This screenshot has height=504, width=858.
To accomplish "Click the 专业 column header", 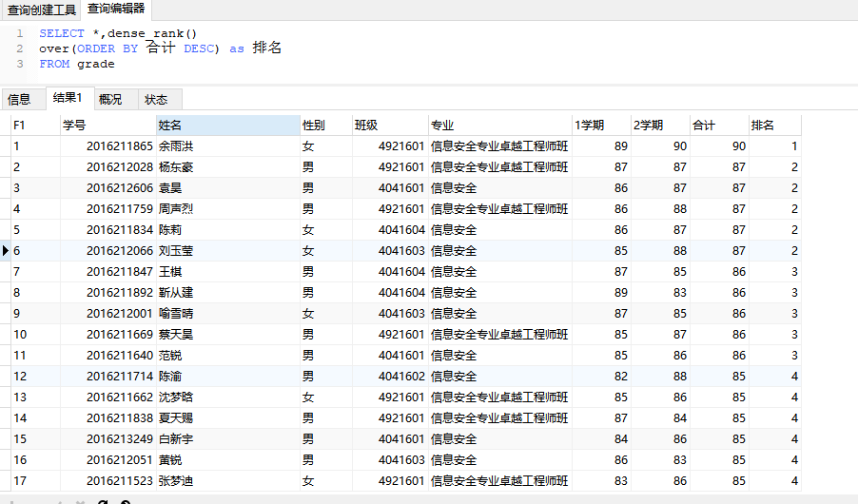I will [500, 126].
